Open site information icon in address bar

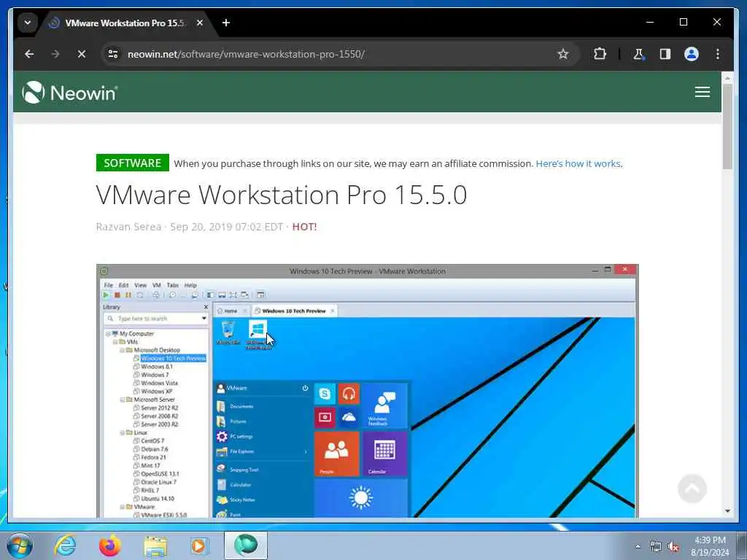[113, 54]
